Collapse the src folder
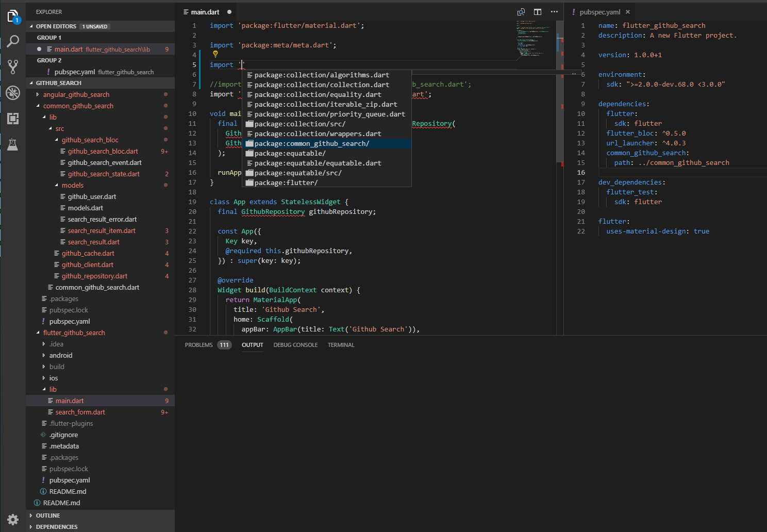Screen dimensions: 767x532 click(50, 128)
